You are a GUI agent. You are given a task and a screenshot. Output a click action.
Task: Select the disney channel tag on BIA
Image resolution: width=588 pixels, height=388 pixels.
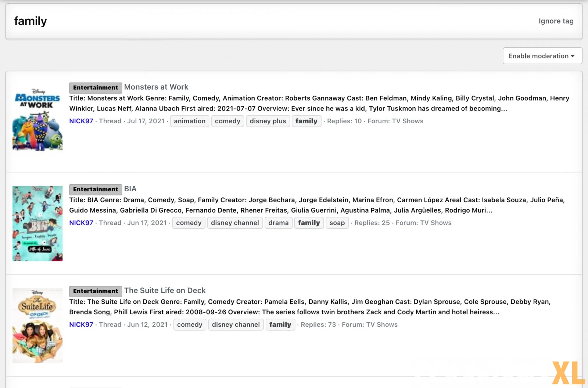(x=235, y=223)
